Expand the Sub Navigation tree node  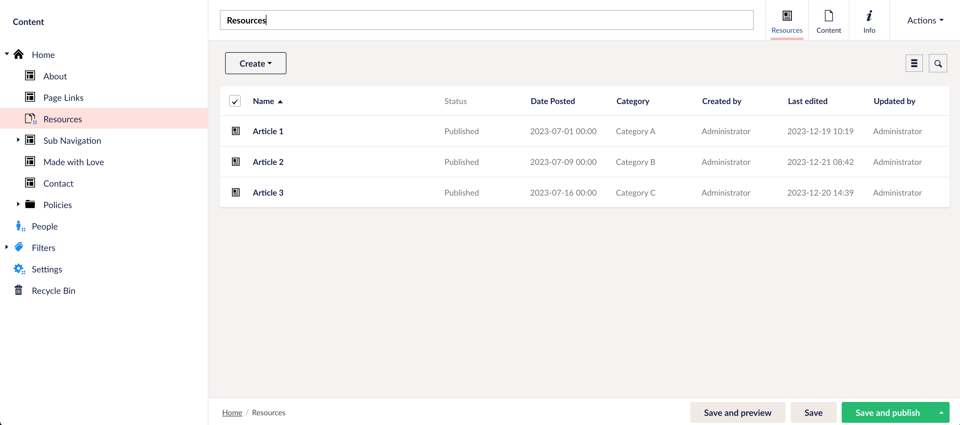(x=18, y=140)
